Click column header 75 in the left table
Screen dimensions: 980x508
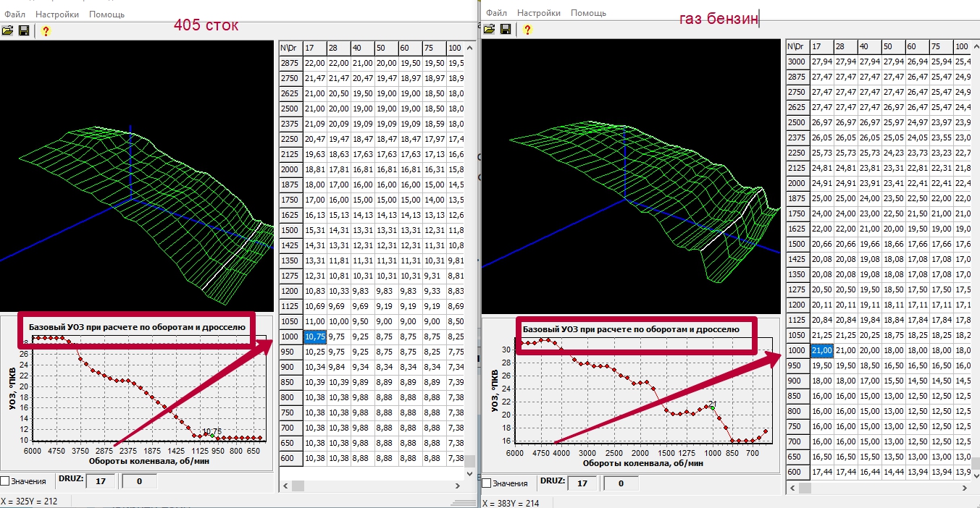(435, 47)
